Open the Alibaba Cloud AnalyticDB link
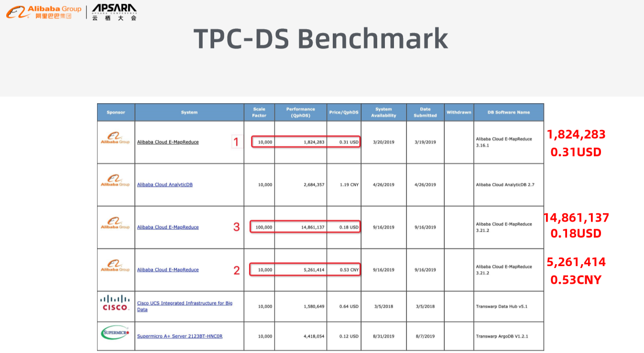The width and height of the screenshot is (644, 353). pos(165,184)
